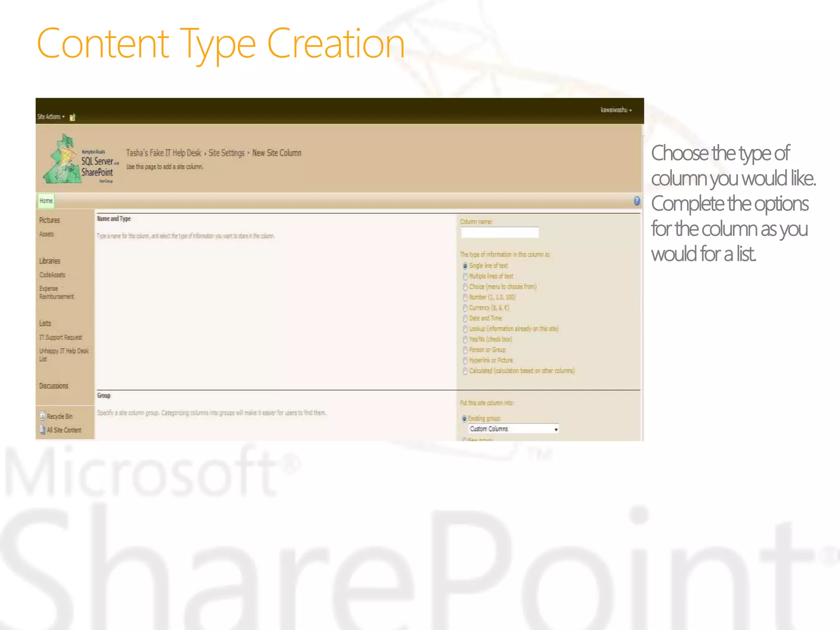
Task: Select the Hyperlink or Picture type
Action: (x=465, y=361)
